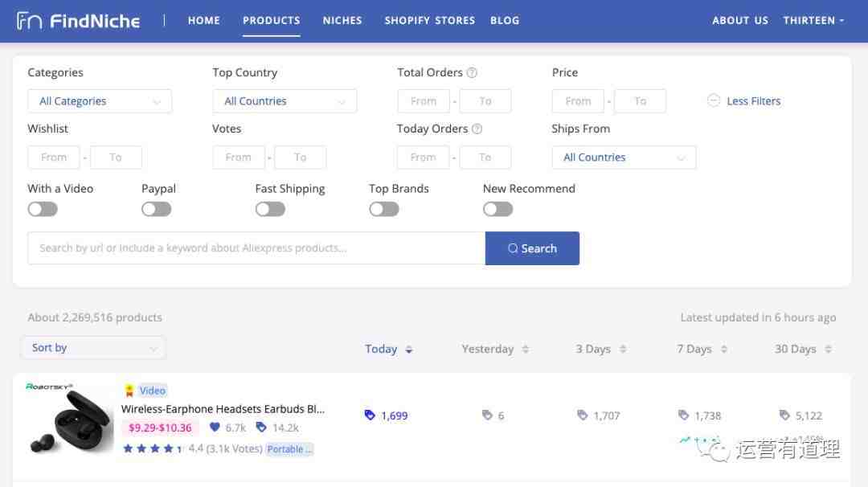Click the award ribbon icon beside Video
The image size is (868, 487).
coord(129,391)
